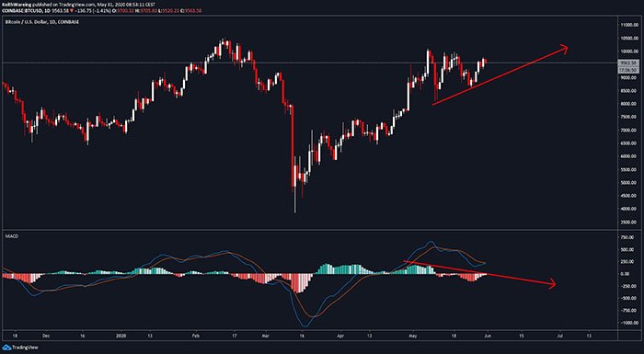Click the 15 date label on time axis
The image size is (644, 354).
[522, 335]
